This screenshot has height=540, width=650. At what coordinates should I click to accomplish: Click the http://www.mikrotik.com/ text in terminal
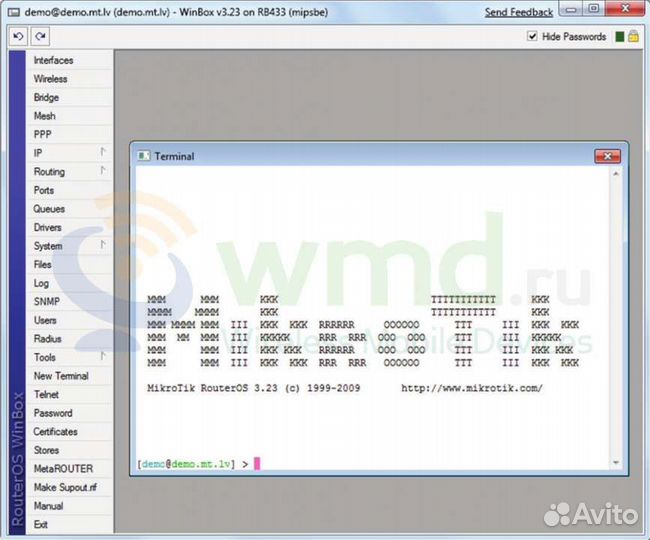coord(472,388)
